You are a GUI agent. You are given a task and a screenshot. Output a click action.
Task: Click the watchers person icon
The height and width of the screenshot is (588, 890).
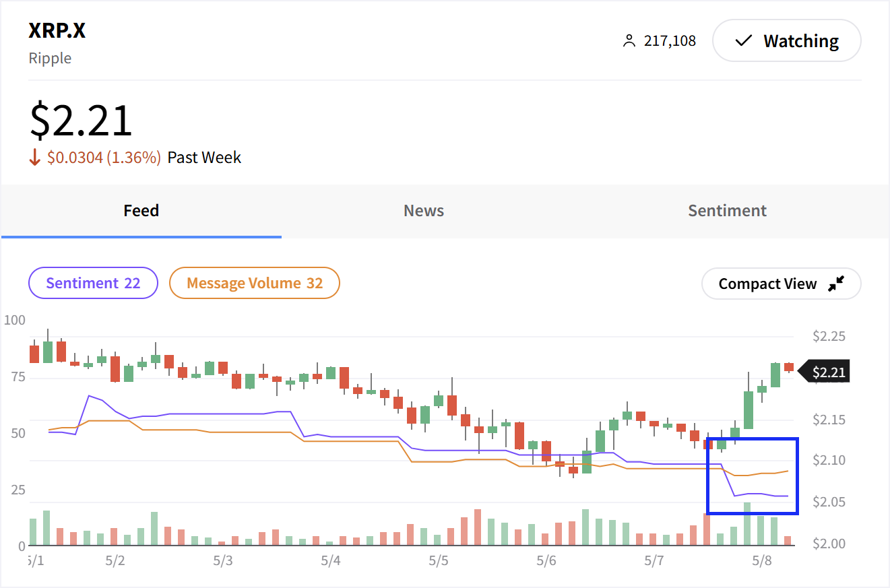pos(629,41)
